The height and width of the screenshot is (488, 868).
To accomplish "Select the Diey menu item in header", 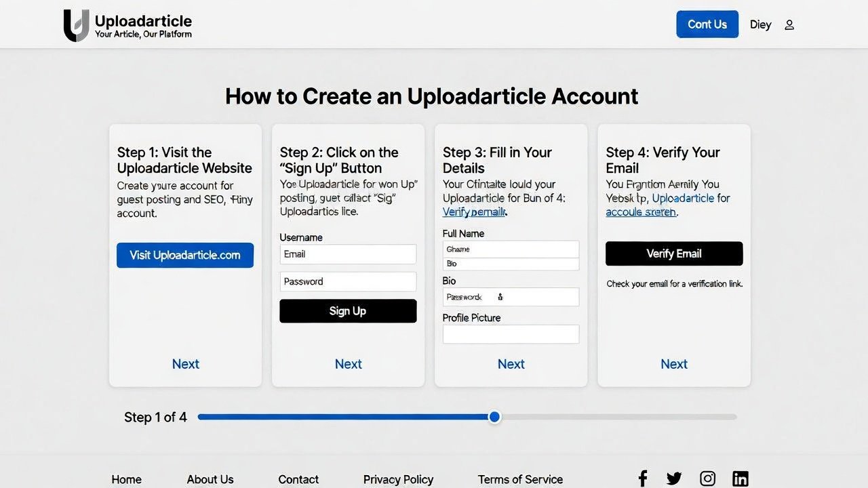I will (x=760, y=24).
